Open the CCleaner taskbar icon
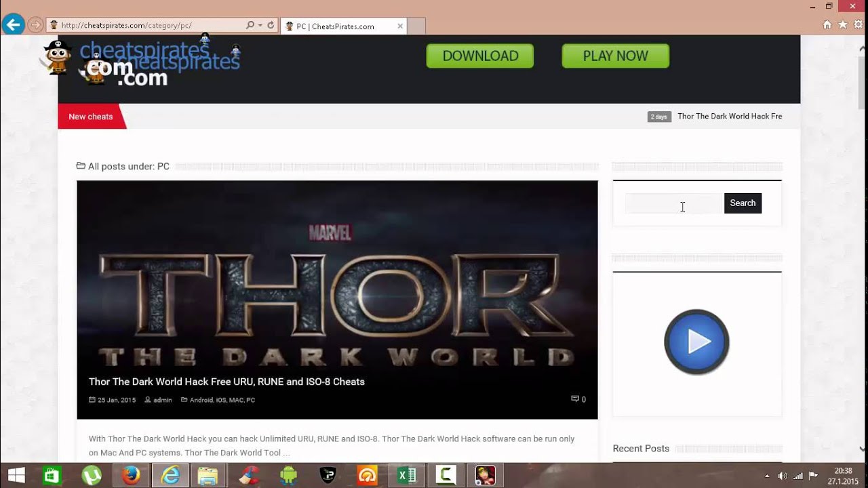 (249, 475)
